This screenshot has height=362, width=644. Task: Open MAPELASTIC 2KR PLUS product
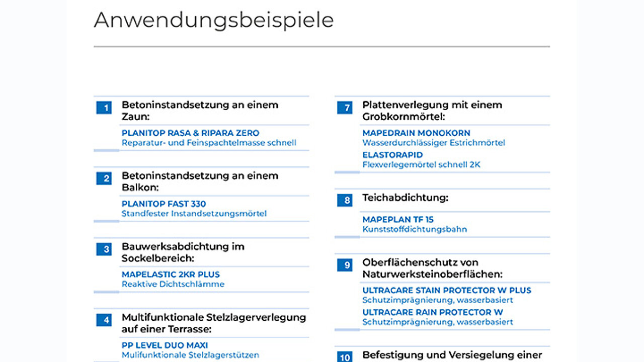coord(171,275)
